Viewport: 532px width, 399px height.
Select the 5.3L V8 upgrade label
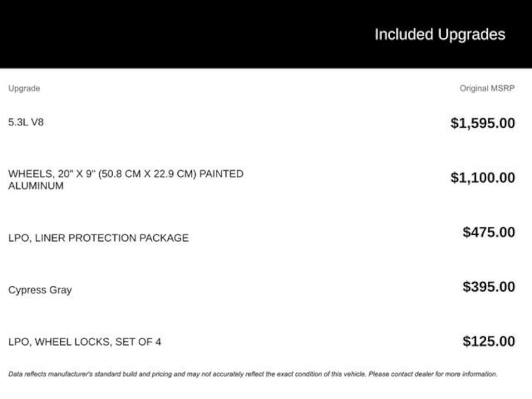[26, 123]
